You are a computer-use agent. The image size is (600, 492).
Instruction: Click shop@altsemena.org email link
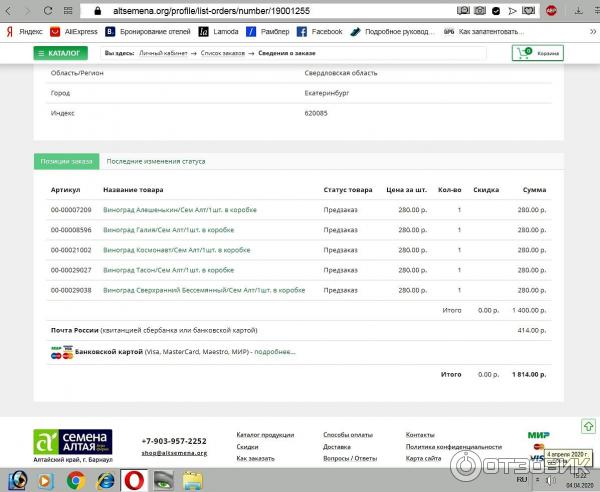[x=174, y=453]
